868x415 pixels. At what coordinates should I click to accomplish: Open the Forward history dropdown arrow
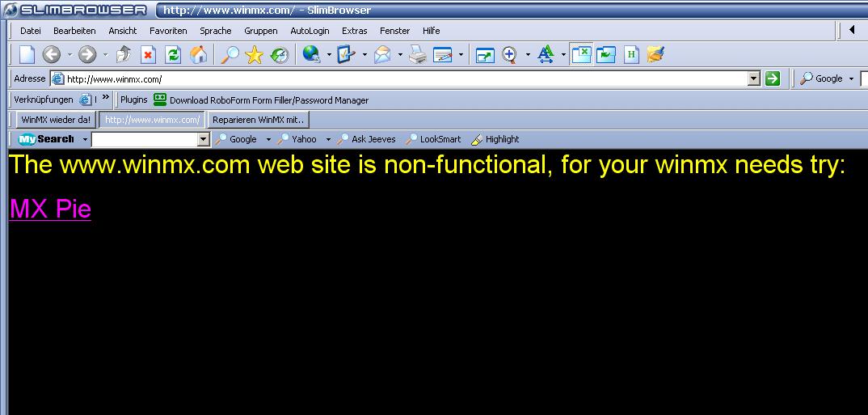pos(105,55)
